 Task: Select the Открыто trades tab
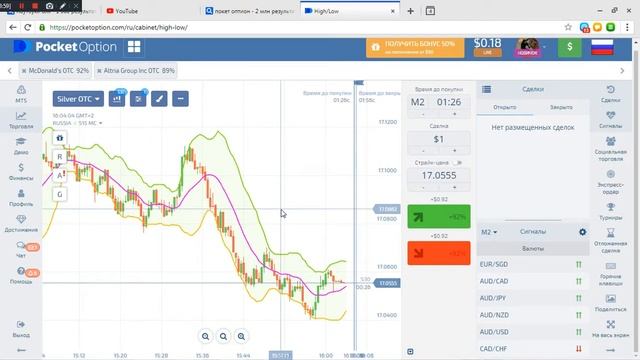tap(505, 107)
